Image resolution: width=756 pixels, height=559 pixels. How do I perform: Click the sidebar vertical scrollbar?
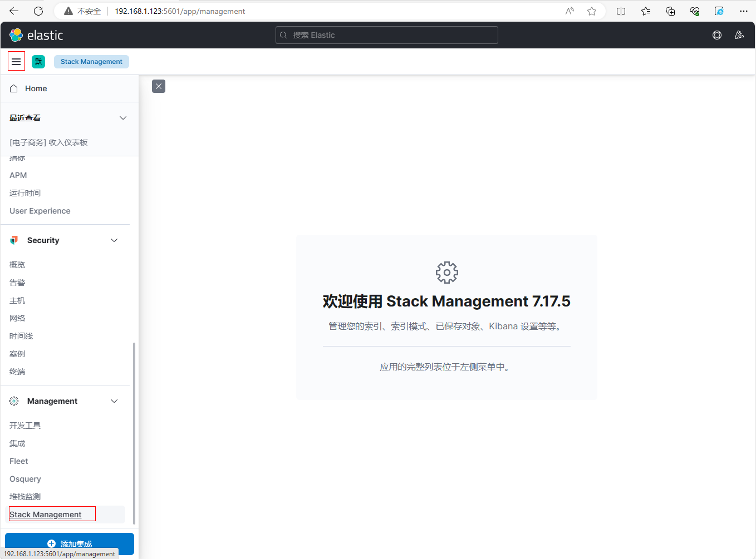click(x=134, y=433)
